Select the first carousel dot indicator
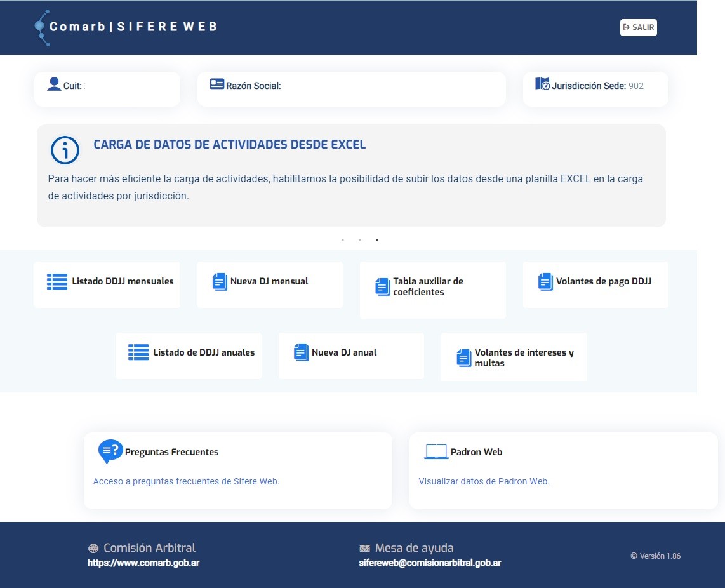The image size is (725, 588). [343, 240]
